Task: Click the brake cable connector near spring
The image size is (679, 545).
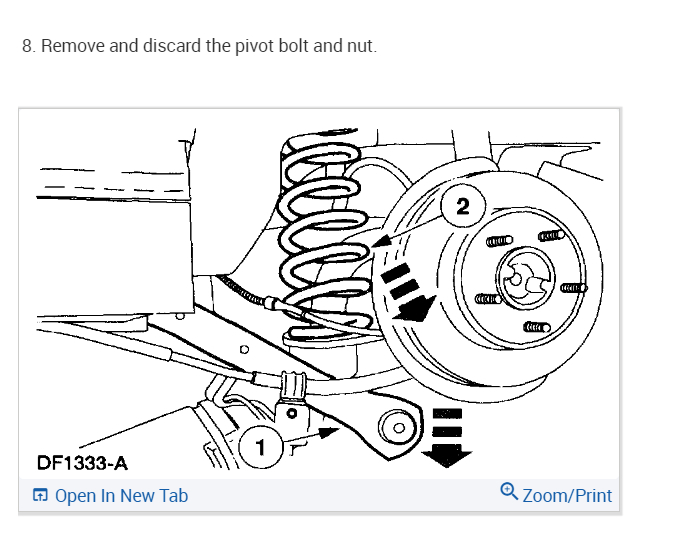Action: click(x=271, y=302)
